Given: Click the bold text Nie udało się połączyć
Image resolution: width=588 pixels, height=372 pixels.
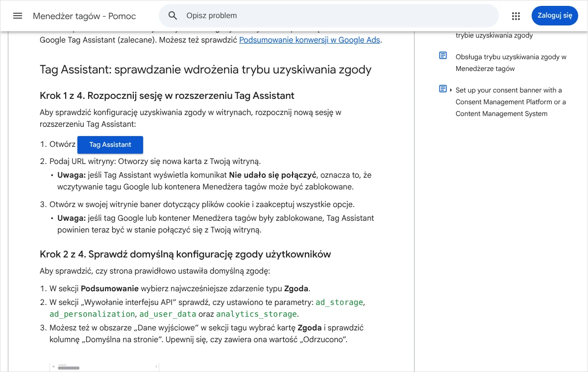Looking at the screenshot, I should [273, 175].
